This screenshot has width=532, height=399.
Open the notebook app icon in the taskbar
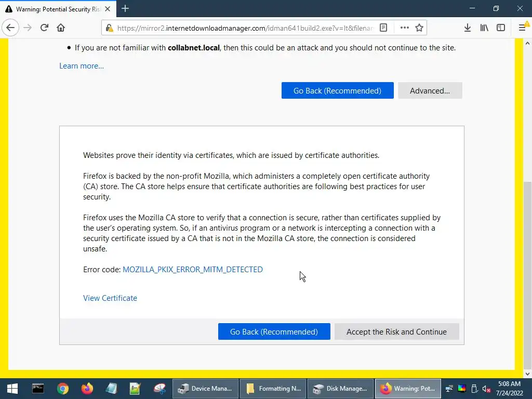(x=111, y=389)
